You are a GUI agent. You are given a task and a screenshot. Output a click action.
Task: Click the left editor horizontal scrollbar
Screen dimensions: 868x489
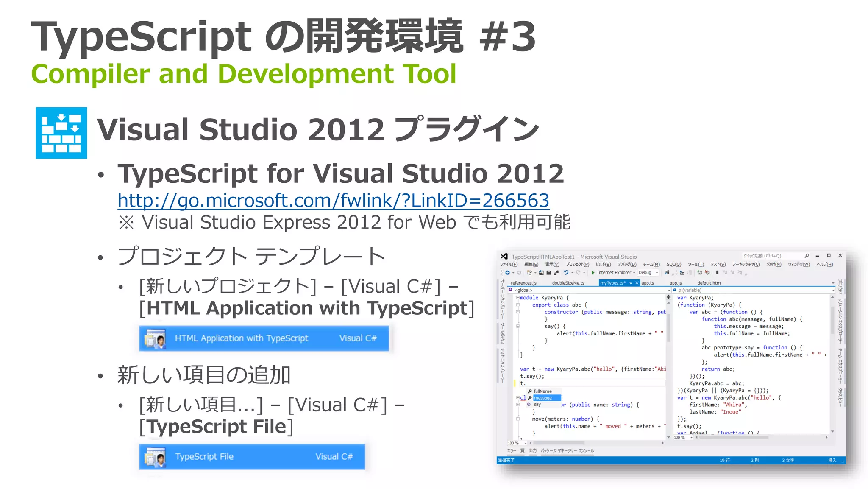[597, 443]
